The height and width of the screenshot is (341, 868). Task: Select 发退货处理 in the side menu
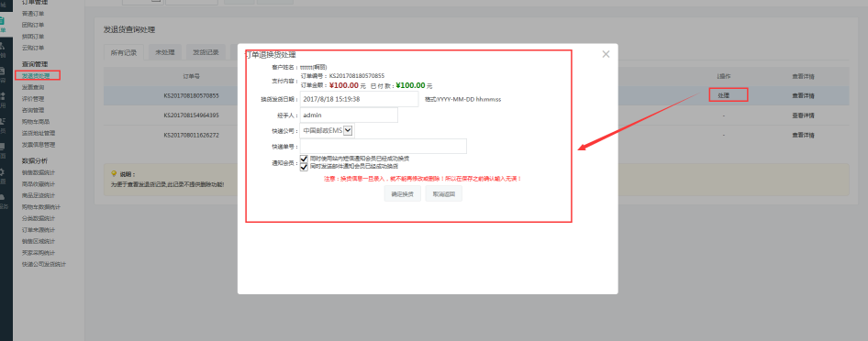point(36,76)
